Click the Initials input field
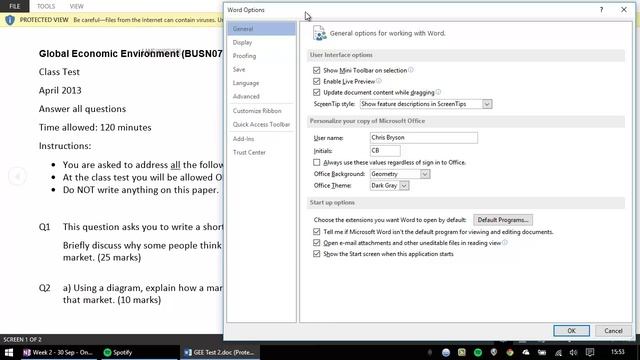The image size is (640, 360). tap(385, 151)
